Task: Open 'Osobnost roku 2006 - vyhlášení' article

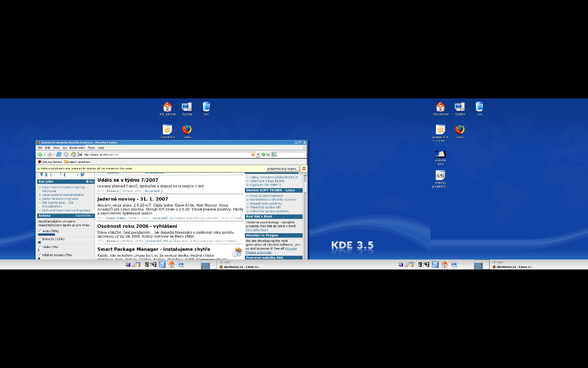Action: point(137,226)
